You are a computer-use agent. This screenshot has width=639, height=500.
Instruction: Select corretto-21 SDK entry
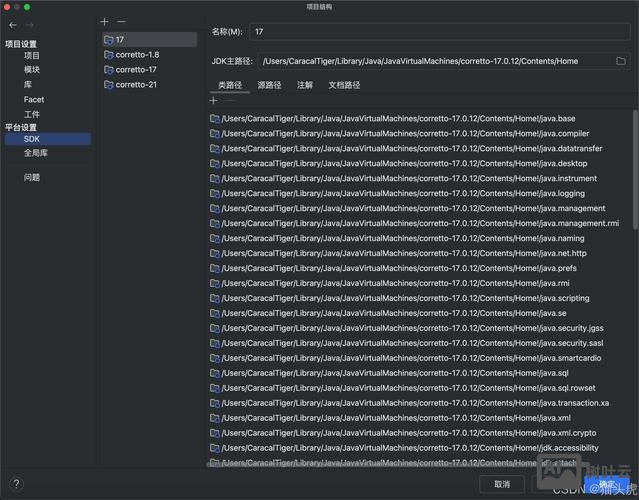coord(150,85)
